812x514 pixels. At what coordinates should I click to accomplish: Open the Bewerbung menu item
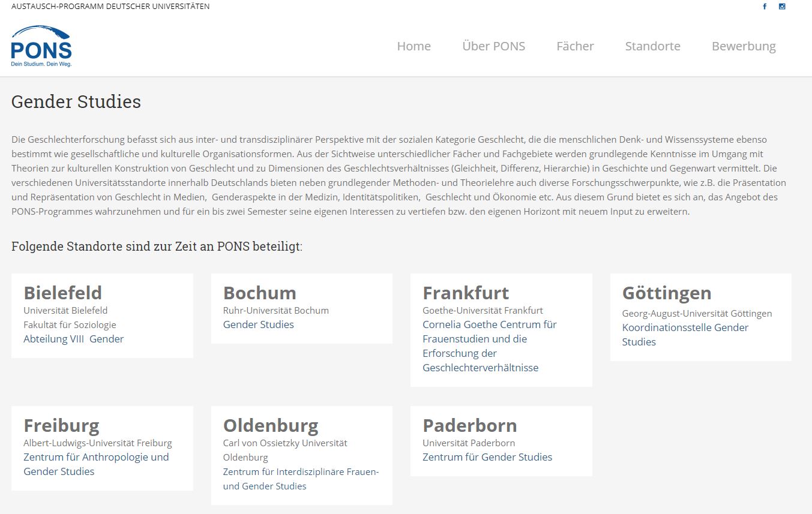pos(744,46)
